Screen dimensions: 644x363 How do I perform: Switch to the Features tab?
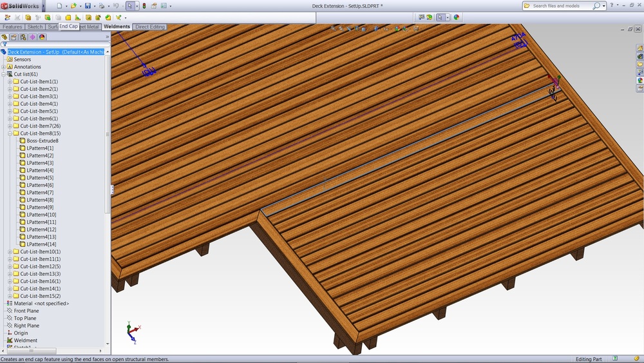[12, 27]
